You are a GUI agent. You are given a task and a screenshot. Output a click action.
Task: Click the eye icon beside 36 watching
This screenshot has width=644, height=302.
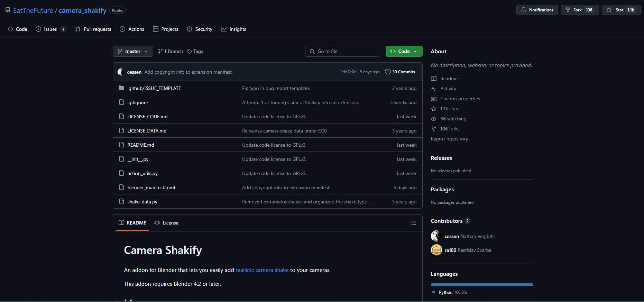pyautogui.click(x=434, y=119)
